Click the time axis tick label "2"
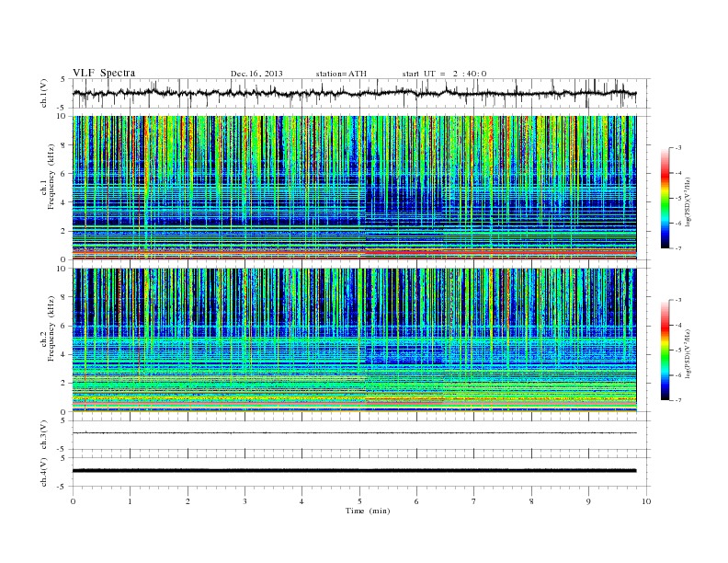Screen dimensions: 728x563 (188, 501)
